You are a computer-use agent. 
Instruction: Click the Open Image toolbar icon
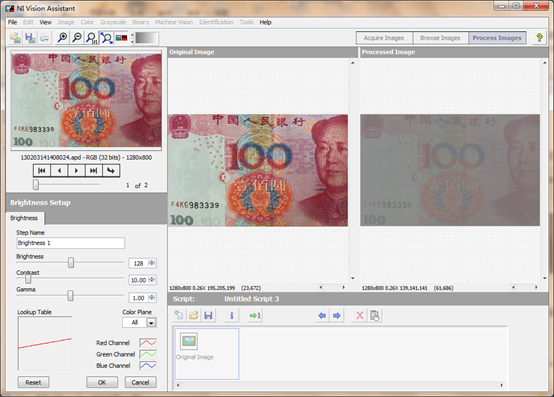click(15, 37)
